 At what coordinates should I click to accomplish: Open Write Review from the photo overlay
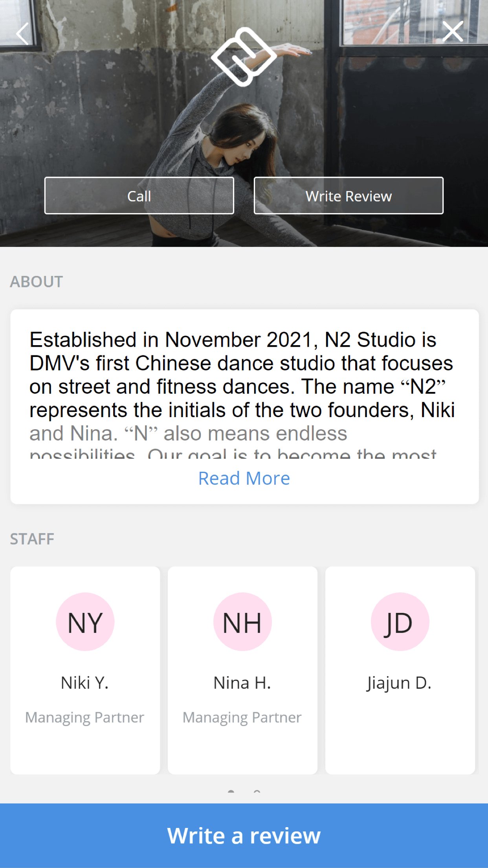tap(349, 196)
